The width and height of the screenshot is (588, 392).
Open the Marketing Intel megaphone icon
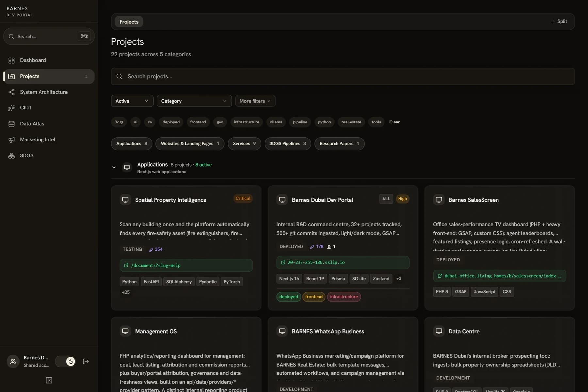12,140
